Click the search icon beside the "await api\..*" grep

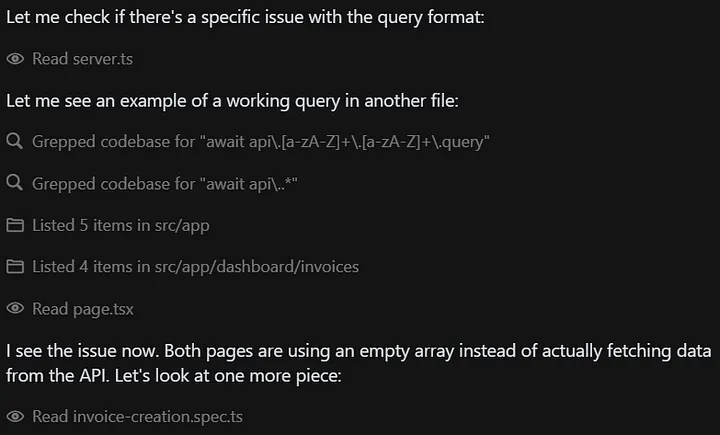[15, 184]
